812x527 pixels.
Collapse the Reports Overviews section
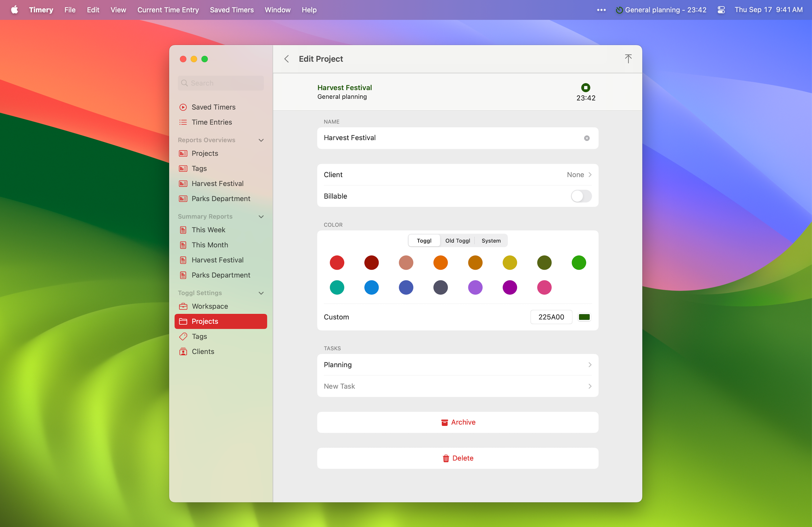[261, 140]
